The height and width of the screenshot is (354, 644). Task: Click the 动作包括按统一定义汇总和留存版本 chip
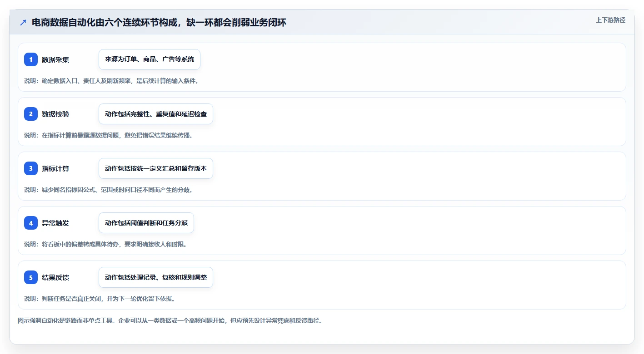[156, 168]
